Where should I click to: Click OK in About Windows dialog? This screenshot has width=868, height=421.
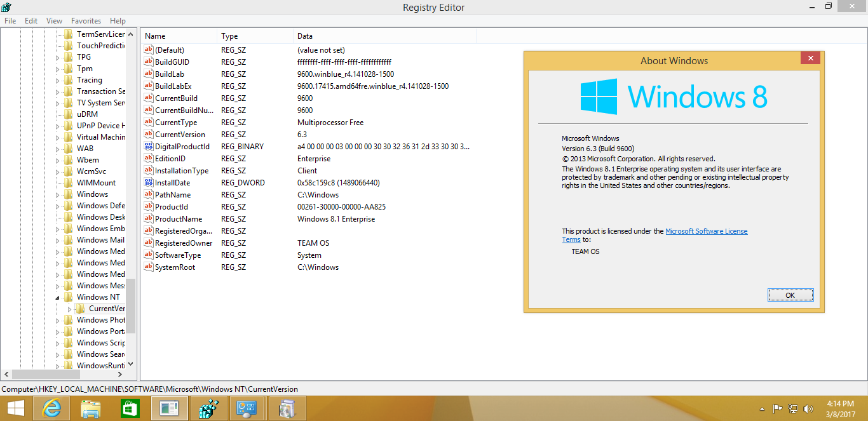point(790,295)
